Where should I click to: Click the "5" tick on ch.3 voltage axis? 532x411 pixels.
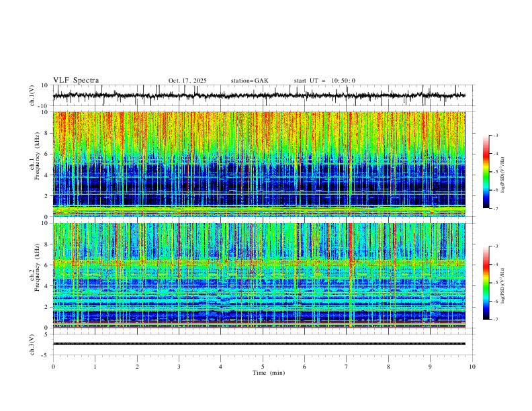(x=47, y=334)
